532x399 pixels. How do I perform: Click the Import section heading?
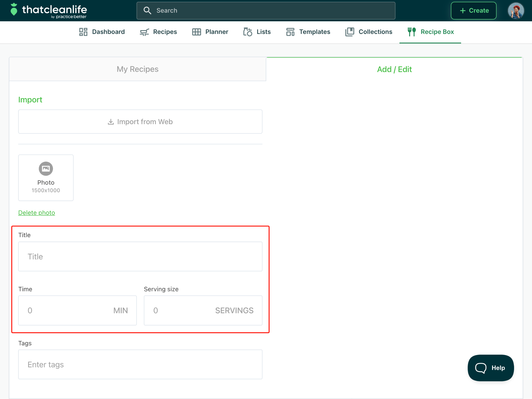30,100
